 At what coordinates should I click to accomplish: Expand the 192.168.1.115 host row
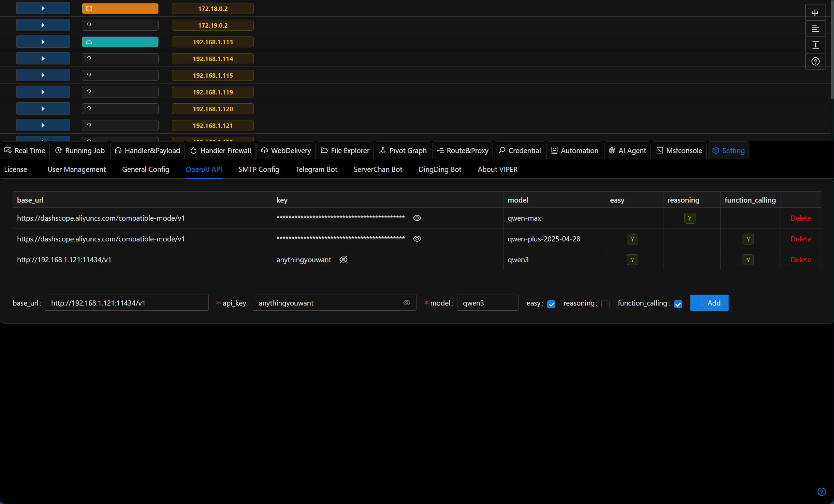[x=43, y=75]
